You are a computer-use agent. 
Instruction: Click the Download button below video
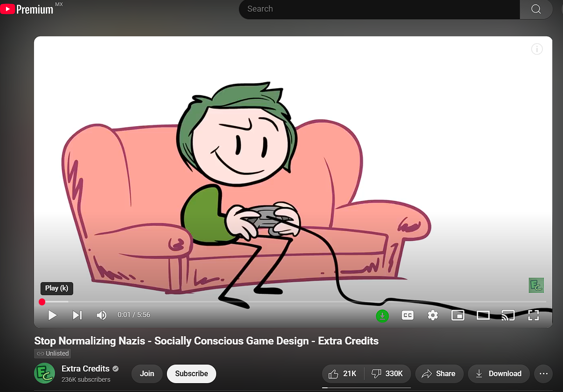[498, 373]
